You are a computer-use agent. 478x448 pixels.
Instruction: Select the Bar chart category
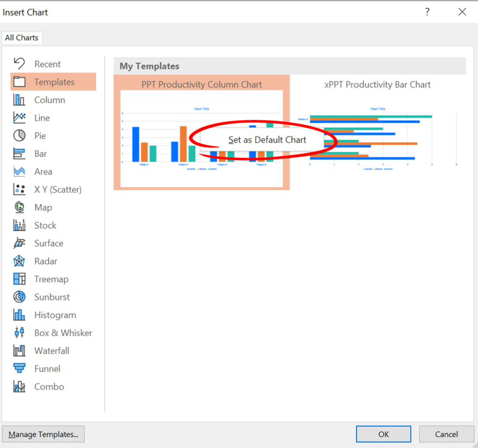click(x=41, y=154)
